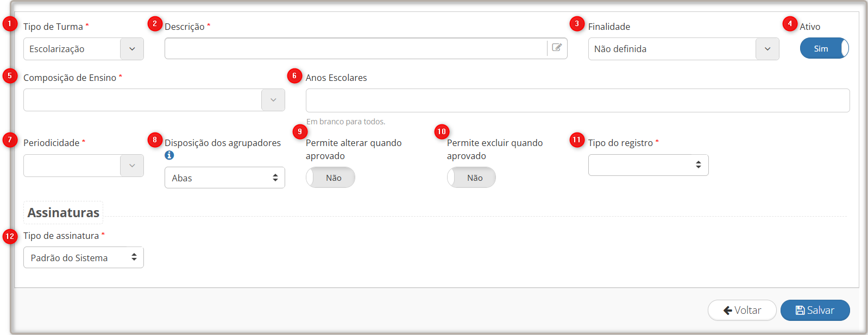Image resolution: width=868 pixels, height=335 pixels.
Task: Open the Tipo de assinatura select
Action: click(84, 257)
